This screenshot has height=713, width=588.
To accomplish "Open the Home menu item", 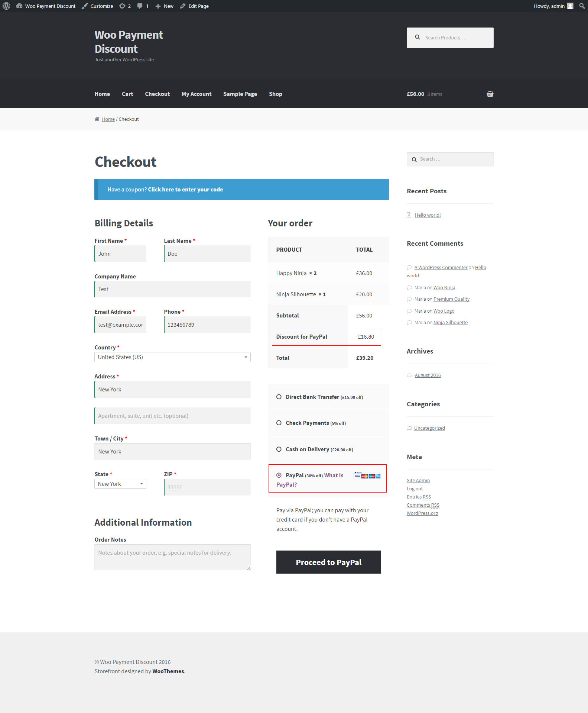I will pyautogui.click(x=102, y=94).
